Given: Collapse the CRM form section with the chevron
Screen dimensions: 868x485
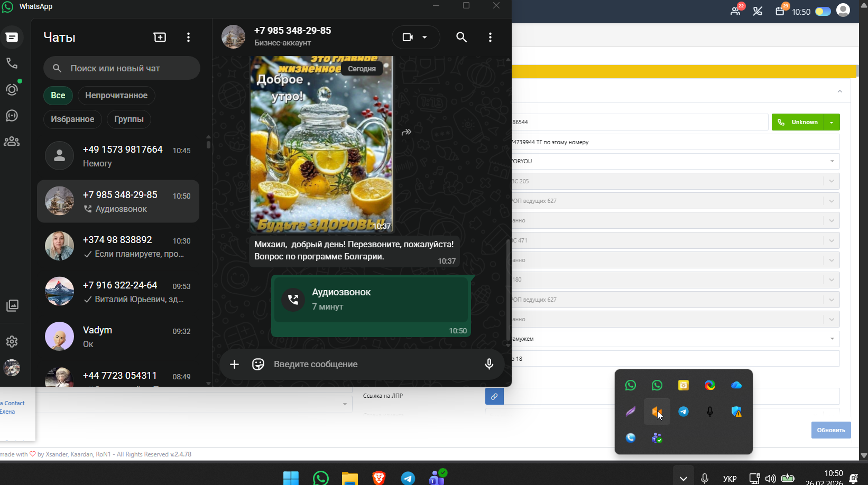Looking at the screenshot, I should point(840,91).
